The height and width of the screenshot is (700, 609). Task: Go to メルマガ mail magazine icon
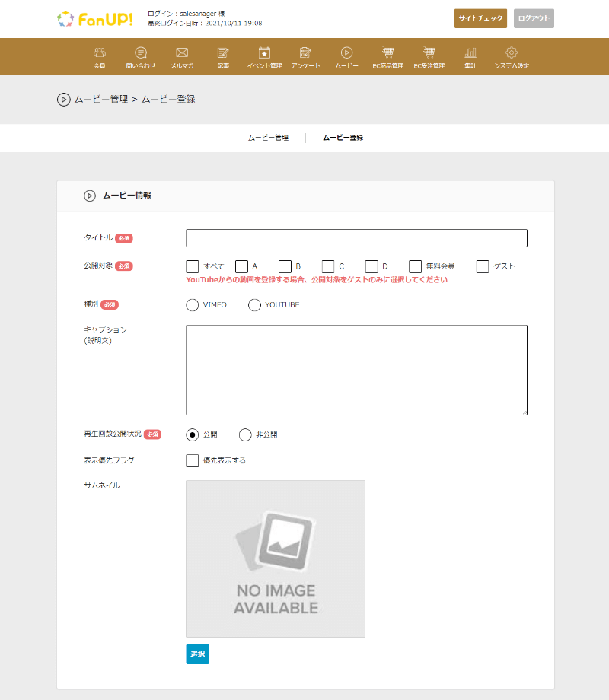click(x=182, y=53)
